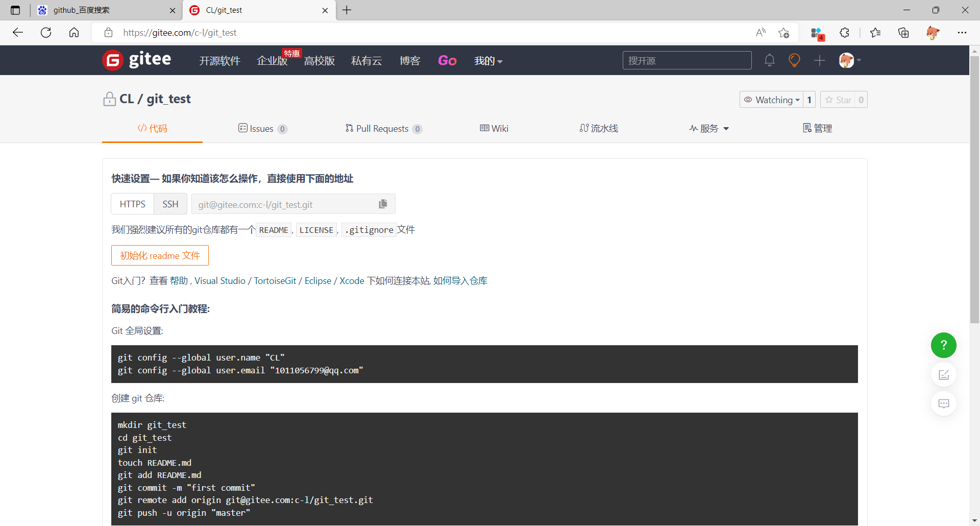Click the green help question-mark button
This screenshot has height=526, width=980.
tap(943, 345)
